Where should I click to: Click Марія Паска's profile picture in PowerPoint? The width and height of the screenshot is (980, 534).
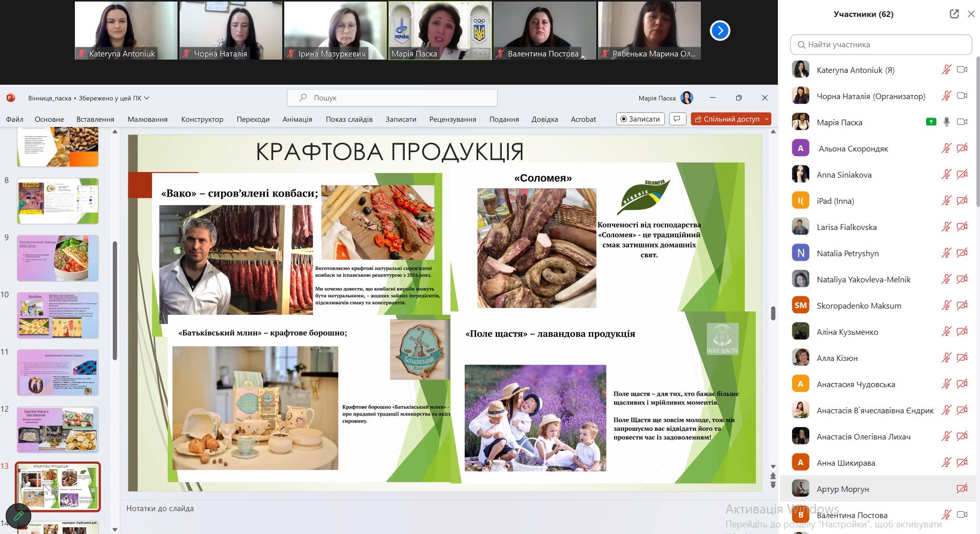point(687,98)
